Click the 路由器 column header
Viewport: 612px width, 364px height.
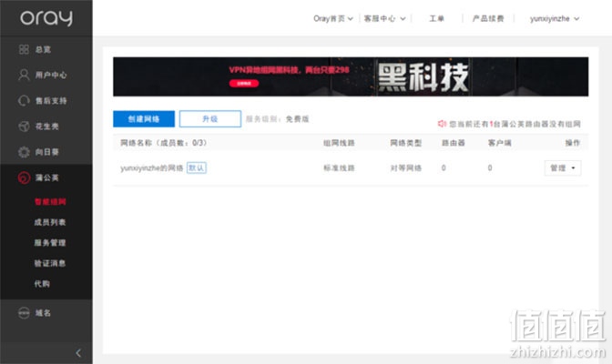(454, 143)
